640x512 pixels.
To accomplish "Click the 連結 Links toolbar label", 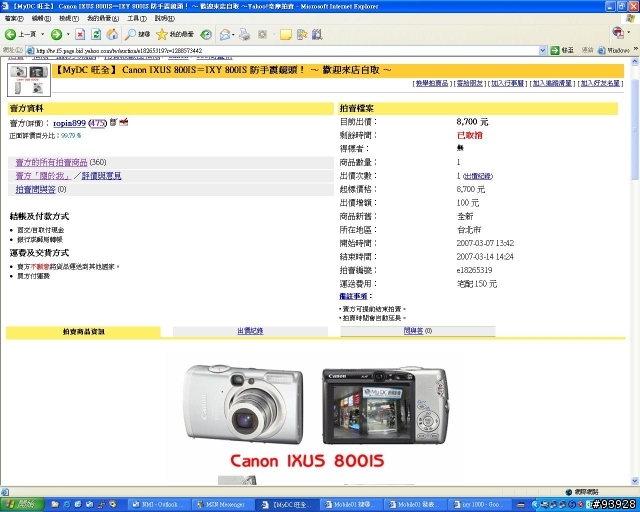I will (x=587, y=50).
